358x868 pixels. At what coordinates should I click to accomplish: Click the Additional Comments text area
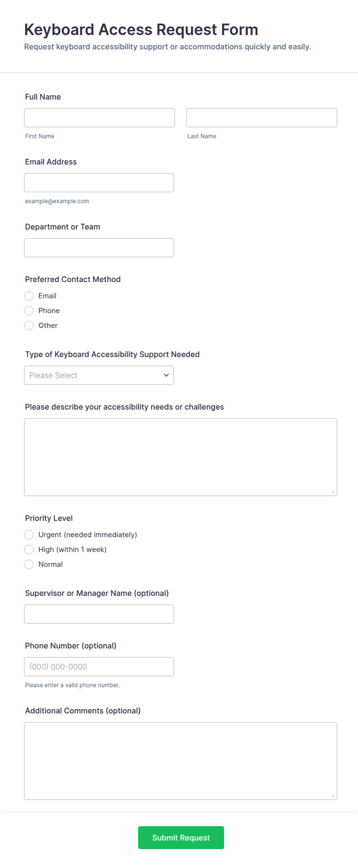pyautogui.click(x=181, y=761)
